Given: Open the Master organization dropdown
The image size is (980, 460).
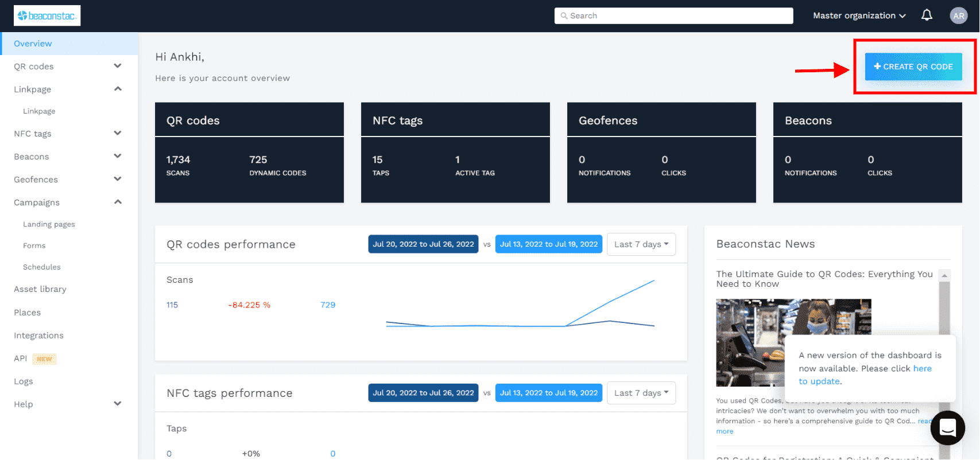Looking at the screenshot, I should tap(859, 15).
